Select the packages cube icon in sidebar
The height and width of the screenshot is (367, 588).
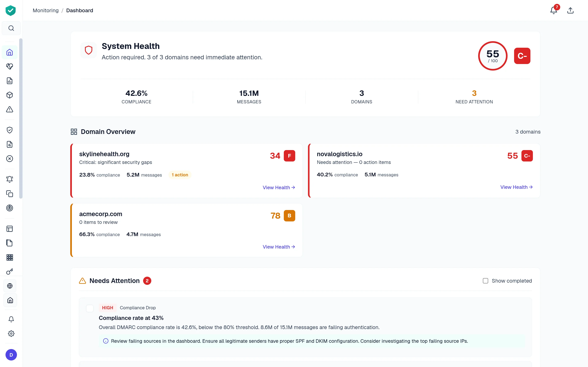pyautogui.click(x=10, y=95)
